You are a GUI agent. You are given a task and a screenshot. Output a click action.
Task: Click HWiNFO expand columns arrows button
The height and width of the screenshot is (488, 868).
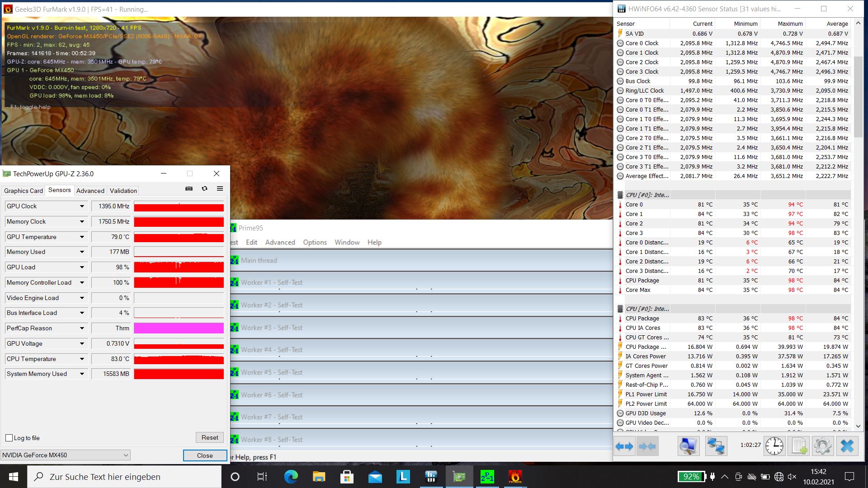(x=624, y=446)
